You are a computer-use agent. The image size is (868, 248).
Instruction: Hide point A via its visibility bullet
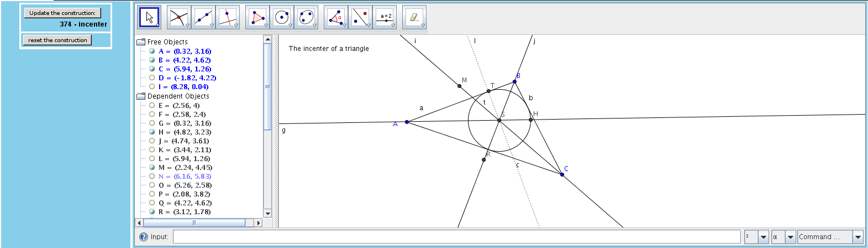152,51
